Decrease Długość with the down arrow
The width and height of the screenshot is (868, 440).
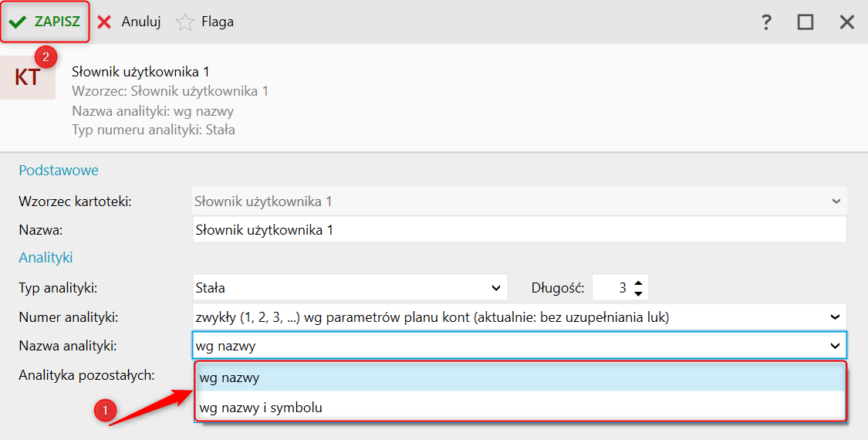point(638,293)
